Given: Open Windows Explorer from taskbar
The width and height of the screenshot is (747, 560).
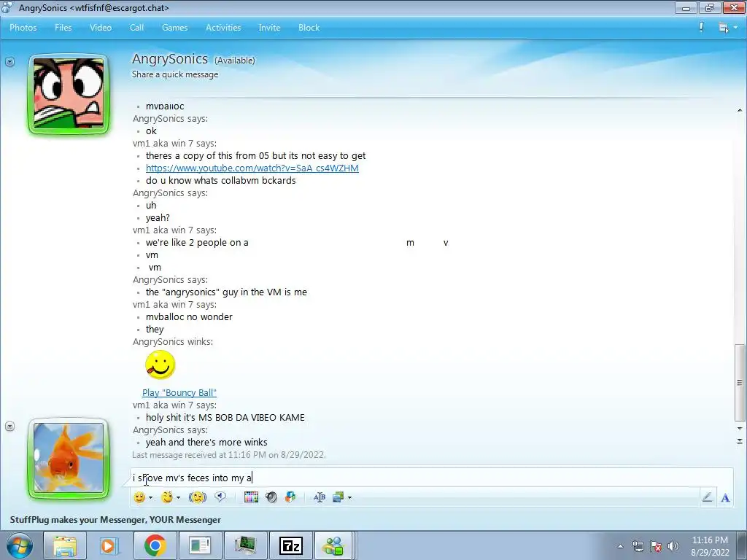Looking at the screenshot, I should [x=65, y=545].
